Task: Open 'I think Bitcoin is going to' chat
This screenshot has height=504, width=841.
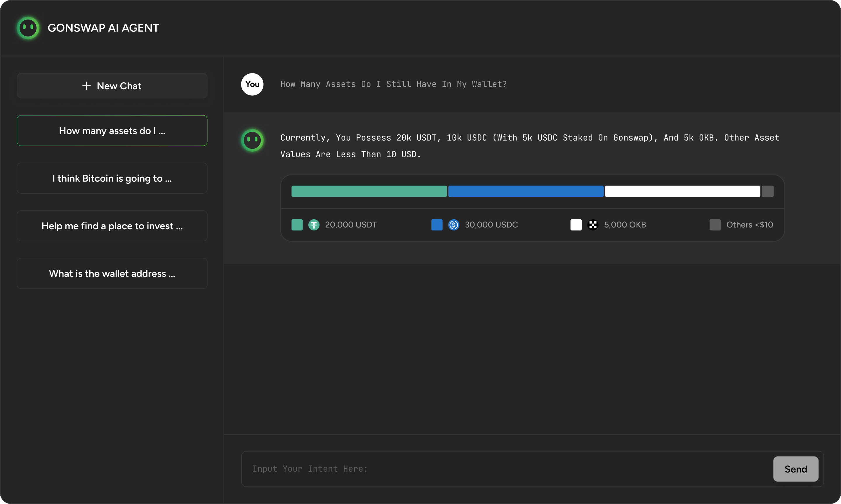Action: point(112,178)
